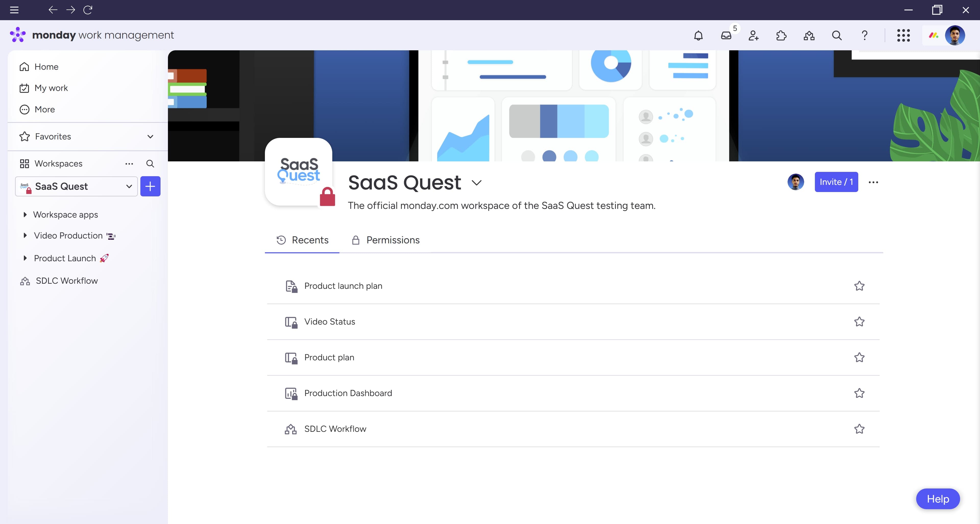Viewport: 980px width, 524px height.
Task: Favorite SDLC Workflow with star
Action: point(859,429)
